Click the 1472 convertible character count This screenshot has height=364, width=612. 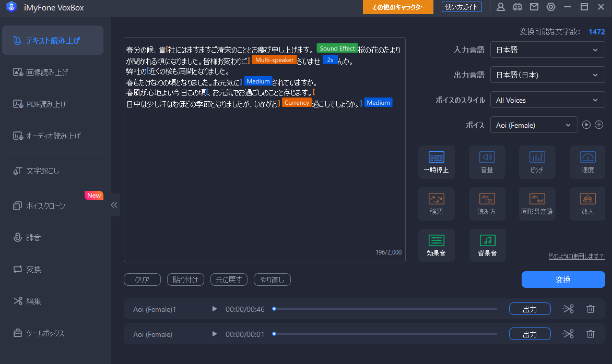coord(597,32)
